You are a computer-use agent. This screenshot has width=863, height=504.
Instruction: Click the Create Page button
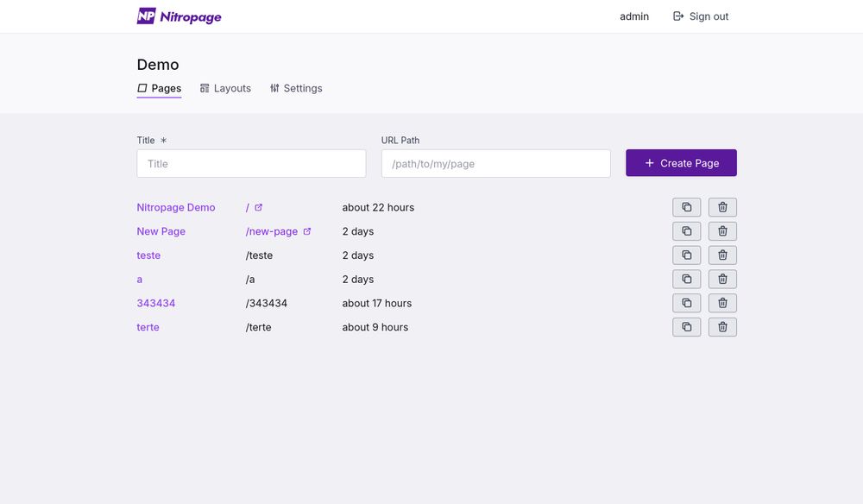pyautogui.click(x=681, y=163)
